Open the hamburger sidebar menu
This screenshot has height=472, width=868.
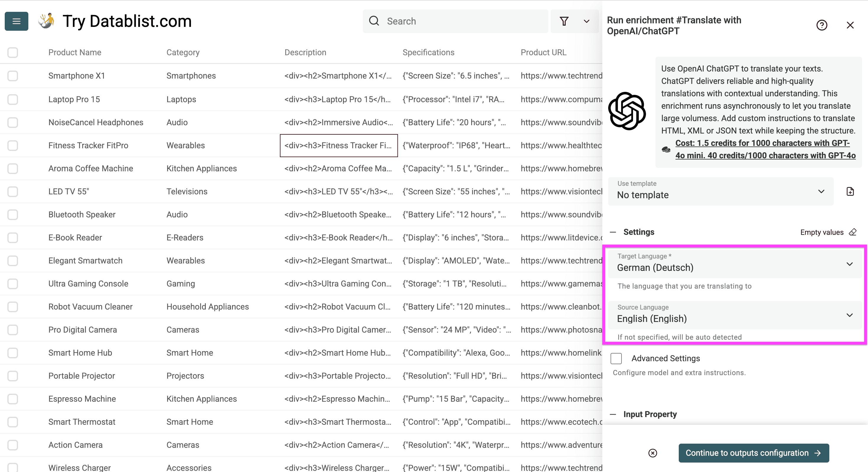coord(16,21)
